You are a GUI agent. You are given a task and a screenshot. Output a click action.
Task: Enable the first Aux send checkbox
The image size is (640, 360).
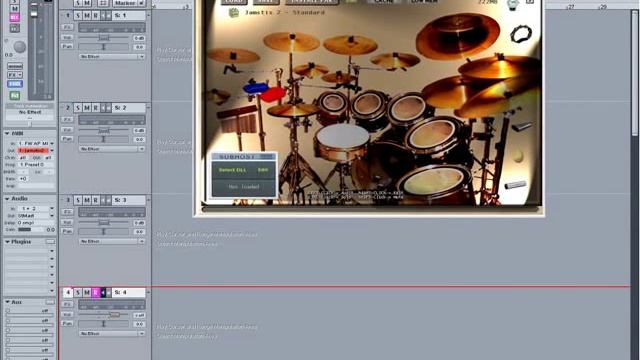[x=8, y=311]
